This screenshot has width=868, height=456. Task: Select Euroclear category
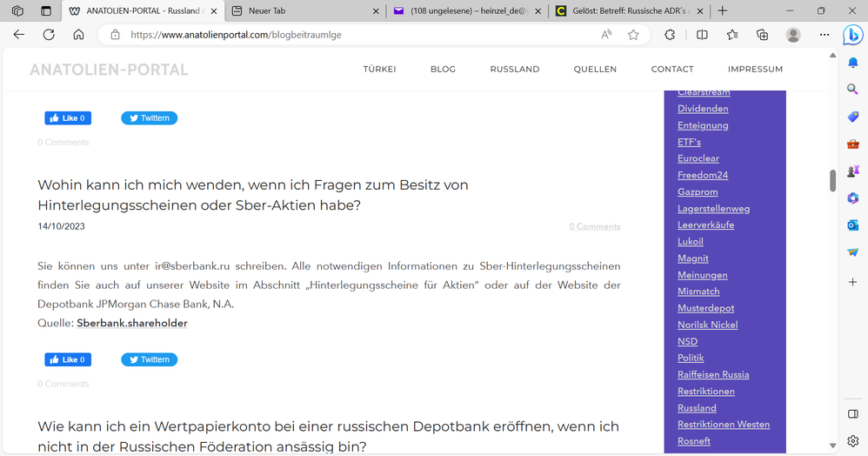click(x=698, y=158)
